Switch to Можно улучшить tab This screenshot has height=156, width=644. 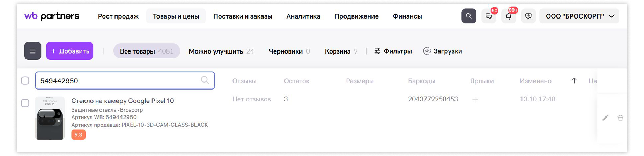coord(221,51)
